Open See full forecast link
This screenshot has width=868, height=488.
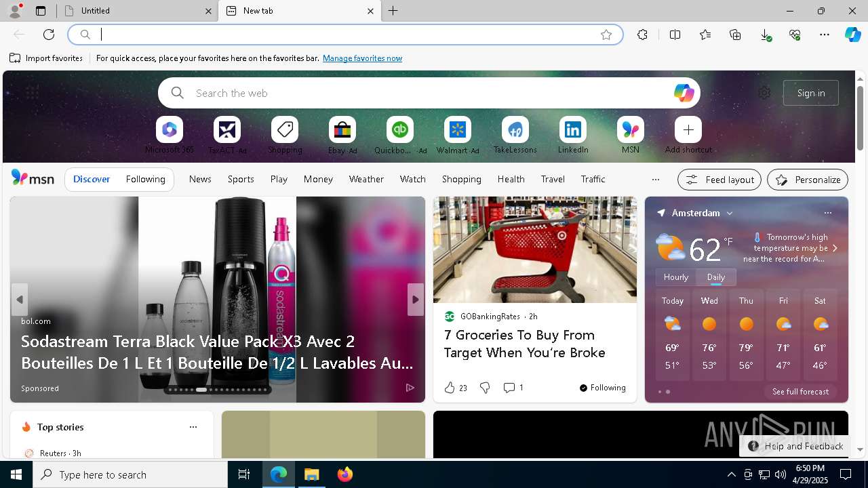(800, 392)
